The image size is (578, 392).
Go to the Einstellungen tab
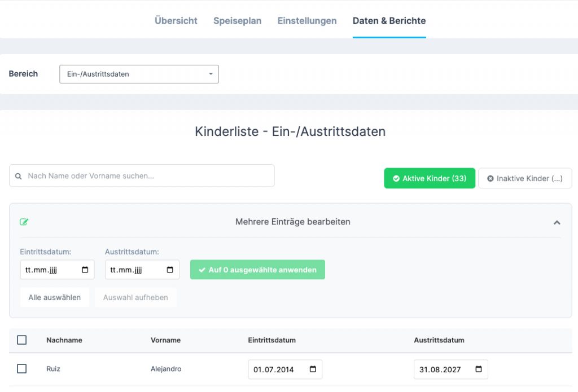pyautogui.click(x=306, y=21)
